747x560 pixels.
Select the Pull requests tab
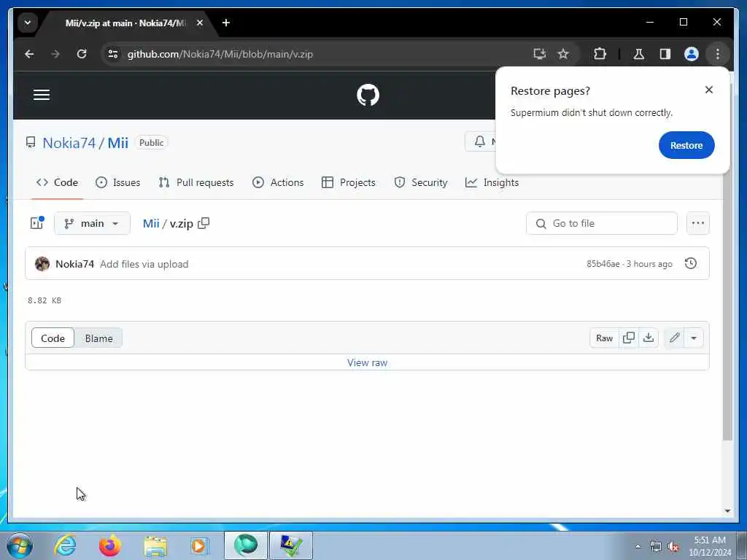coord(196,182)
